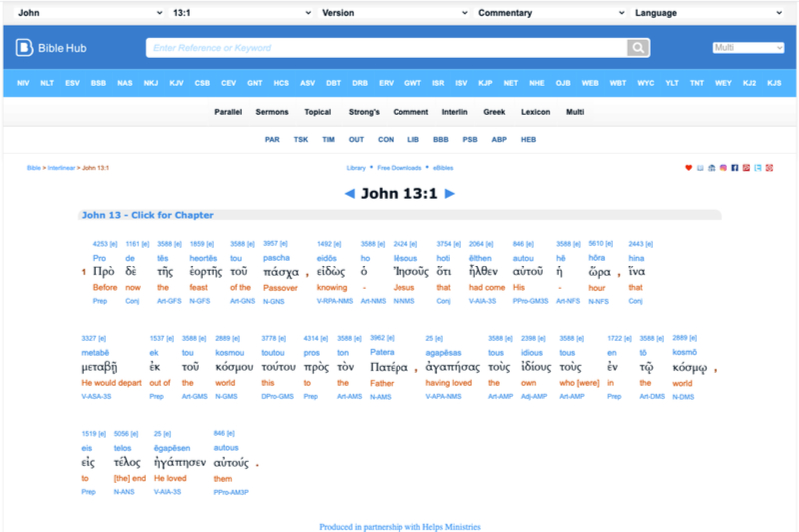Expand the Multi selector dropdown
Screen dimensions: 799x532
(x=748, y=48)
